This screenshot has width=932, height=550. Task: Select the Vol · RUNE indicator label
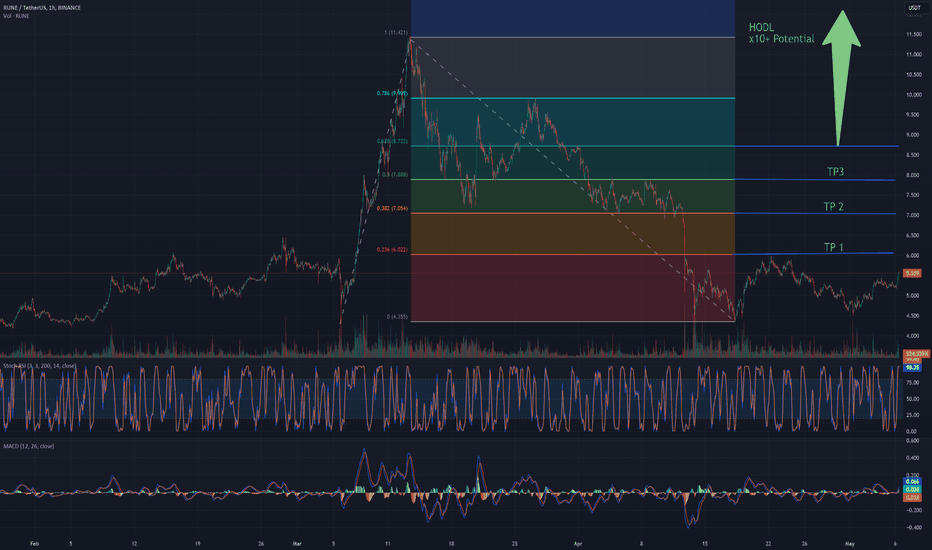click(16, 16)
